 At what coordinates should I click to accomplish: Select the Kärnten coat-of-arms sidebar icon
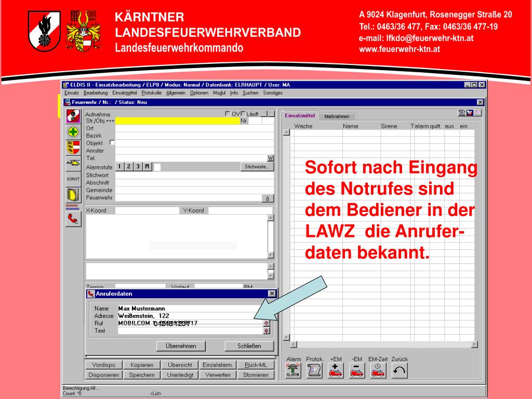click(73, 147)
